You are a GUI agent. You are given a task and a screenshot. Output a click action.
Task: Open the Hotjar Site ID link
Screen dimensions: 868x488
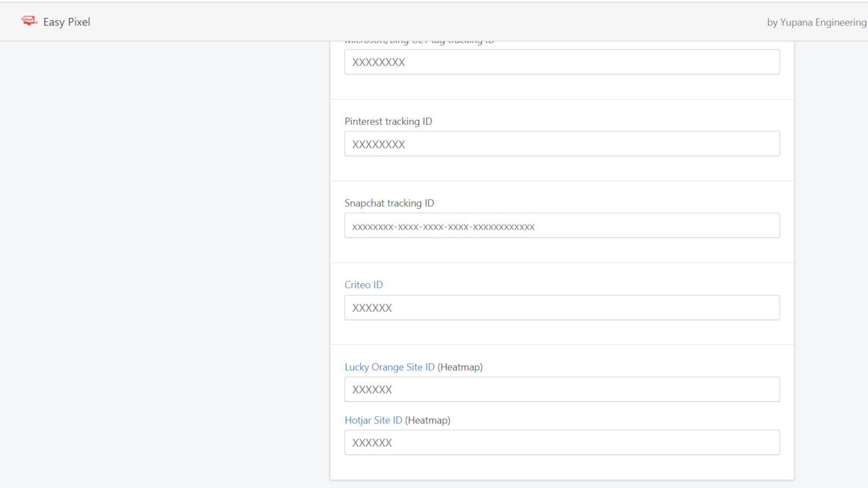pyautogui.click(x=373, y=420)
